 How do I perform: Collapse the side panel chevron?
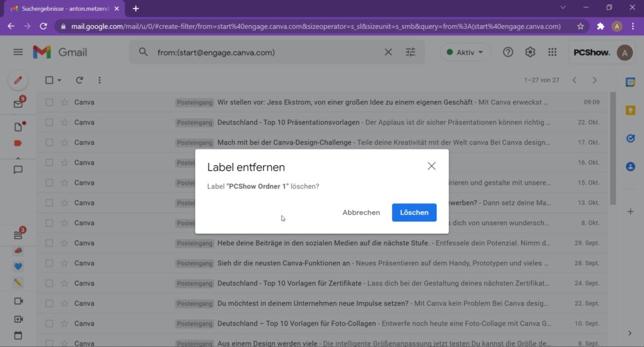click(630, 333)
